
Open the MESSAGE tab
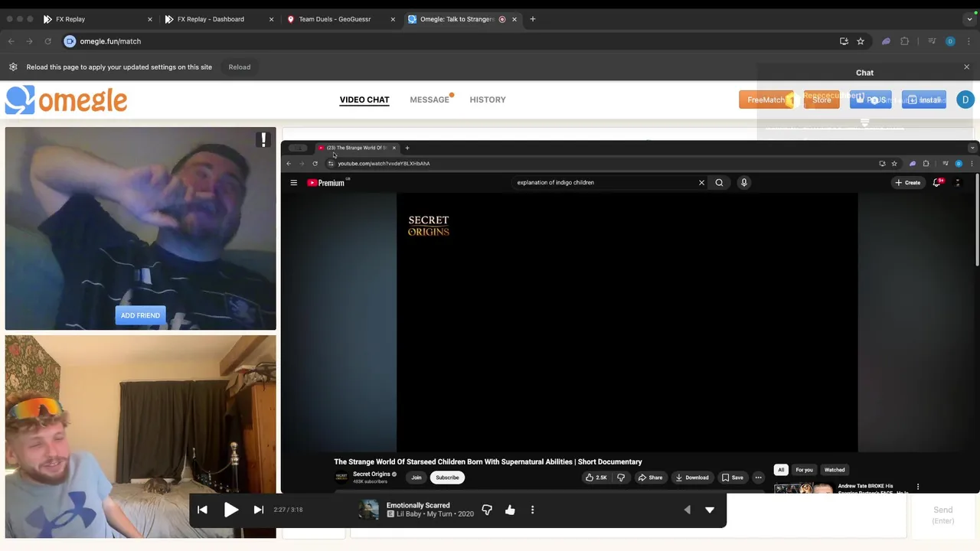(x=430, y=99)
